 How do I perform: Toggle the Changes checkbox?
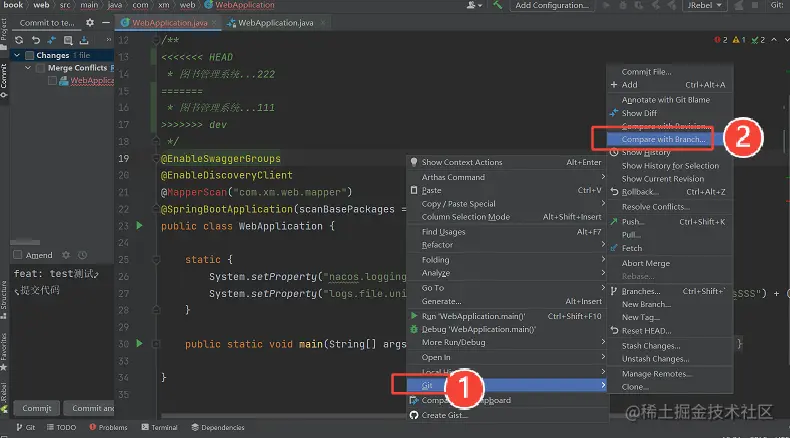pyautogui.click(x=30, y=55)
